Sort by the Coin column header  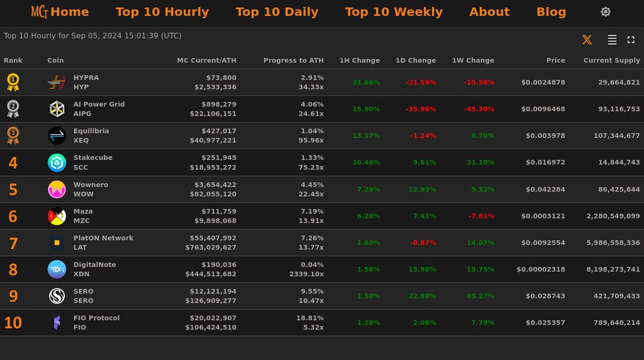55,60
